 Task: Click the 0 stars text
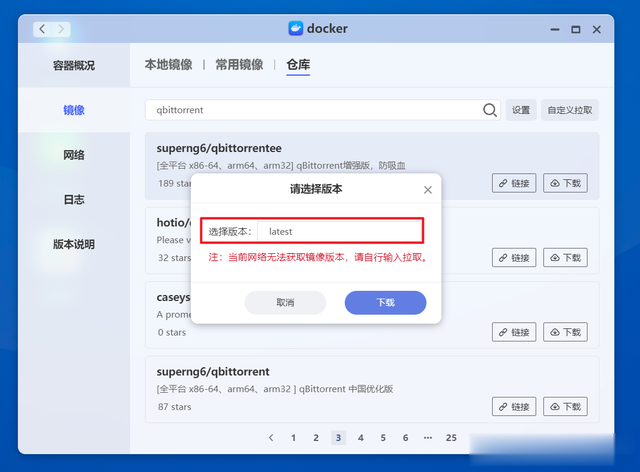172,332
